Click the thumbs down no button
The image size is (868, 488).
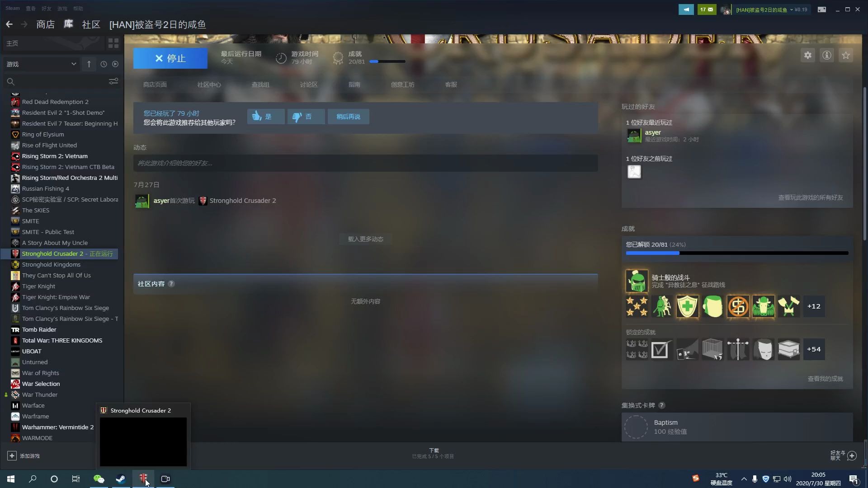(306, 117)
